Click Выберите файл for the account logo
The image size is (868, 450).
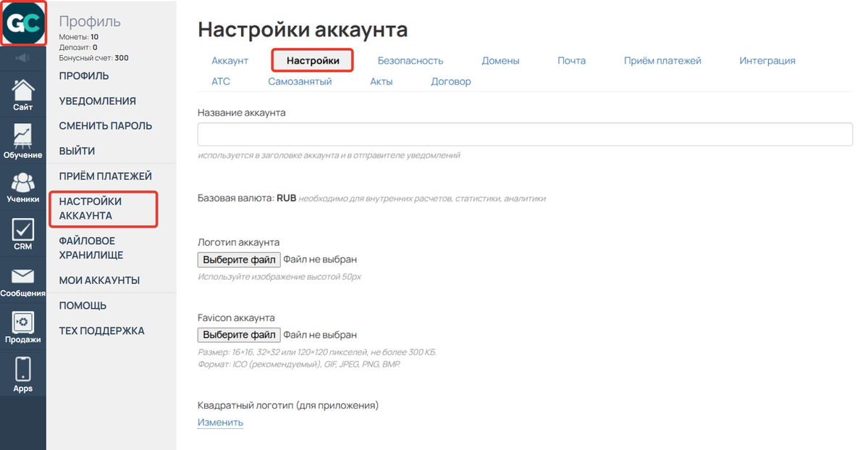point(239,259)
